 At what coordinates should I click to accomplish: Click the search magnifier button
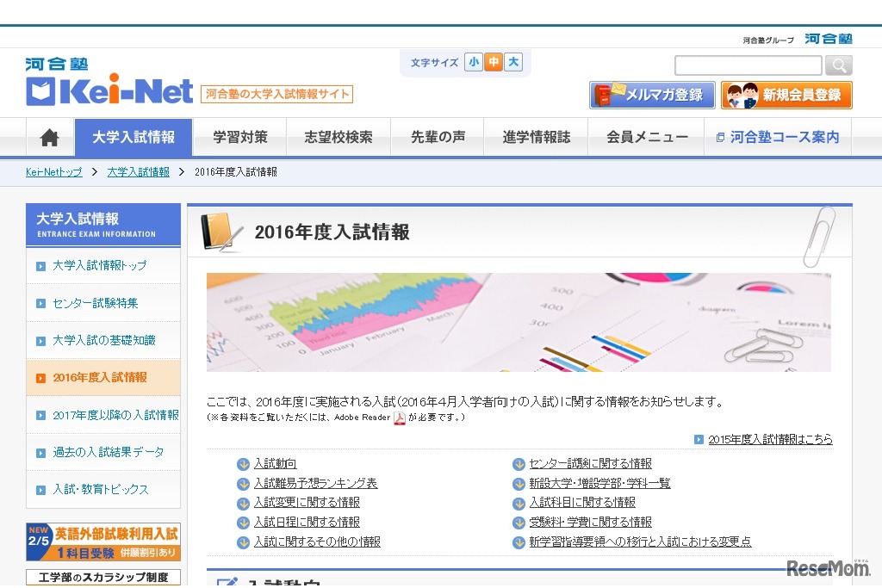[x=839, y=65]
